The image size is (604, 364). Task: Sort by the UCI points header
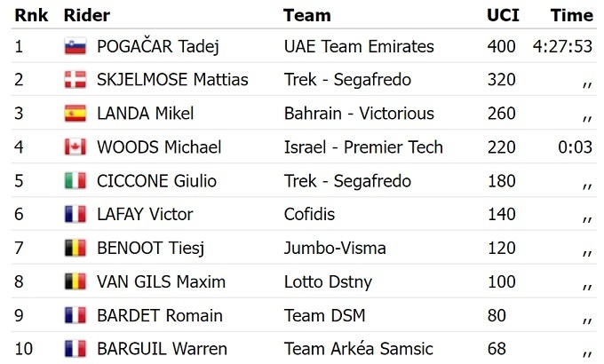503,15
